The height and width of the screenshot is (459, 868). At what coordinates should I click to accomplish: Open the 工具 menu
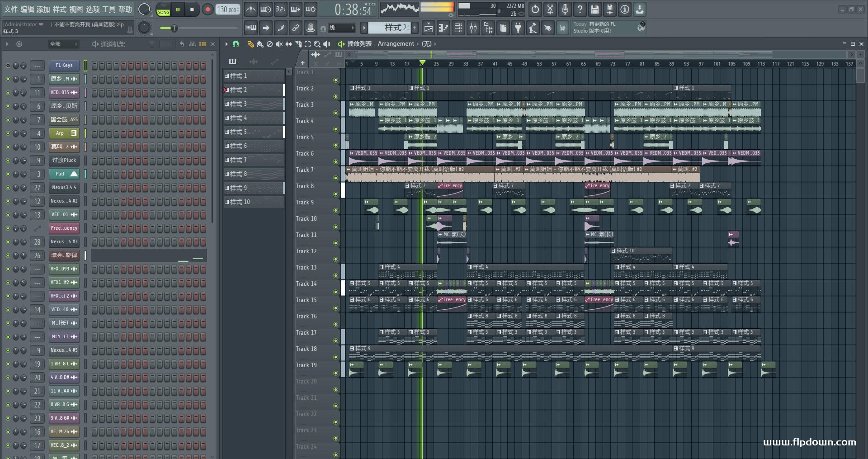pos(108,9)
